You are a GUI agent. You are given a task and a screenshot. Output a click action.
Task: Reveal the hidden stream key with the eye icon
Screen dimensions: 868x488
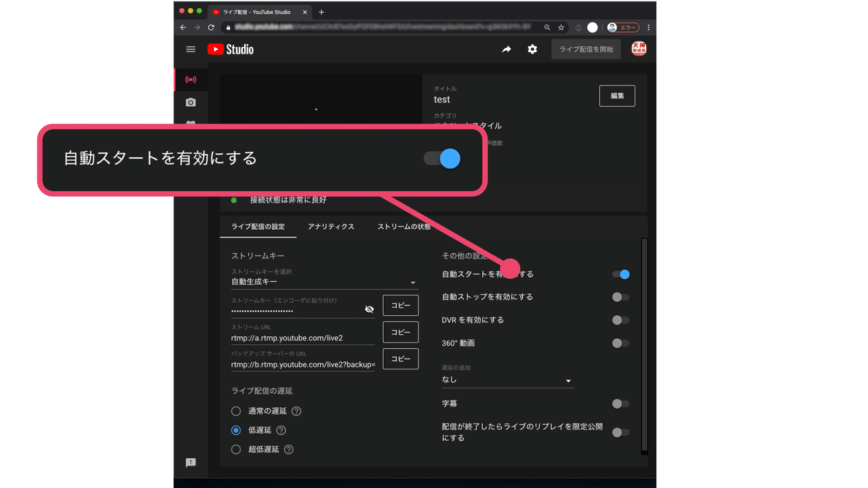click(x=369, y=308)
